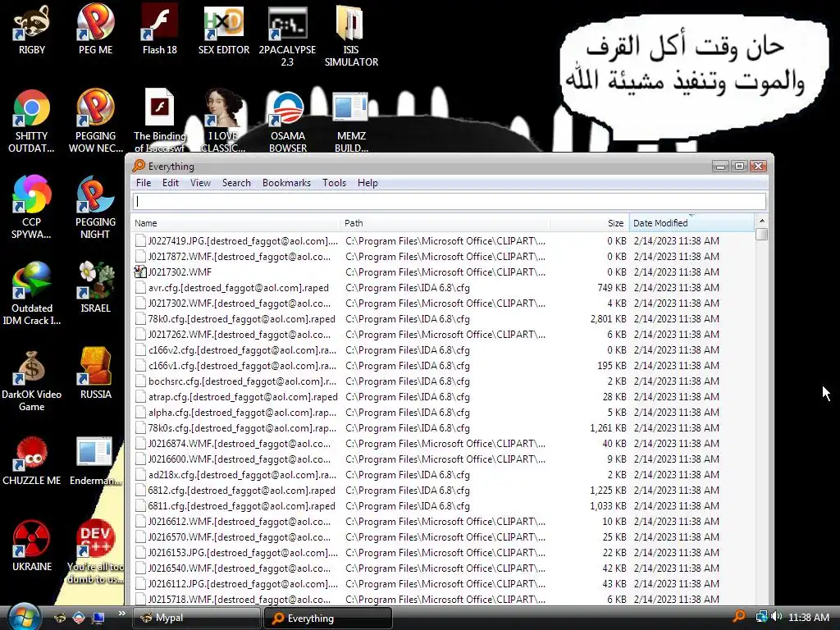Open the Enderman... desktop icon

95,459
